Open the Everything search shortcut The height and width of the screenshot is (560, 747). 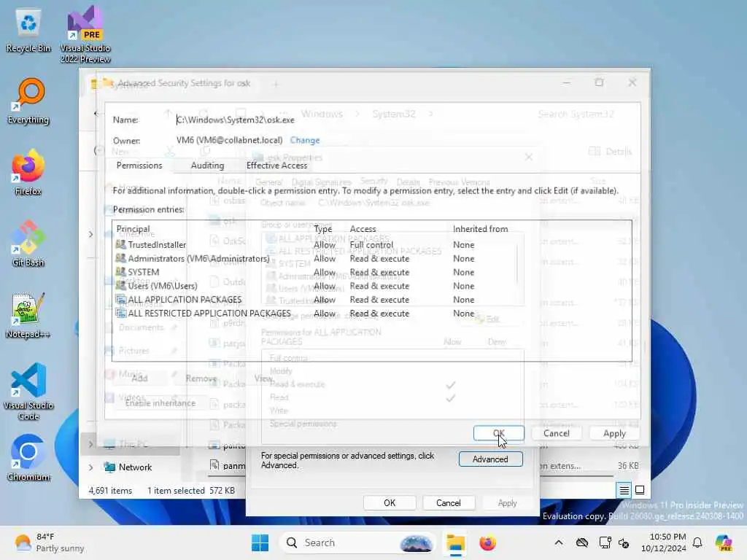click(28, 101)
